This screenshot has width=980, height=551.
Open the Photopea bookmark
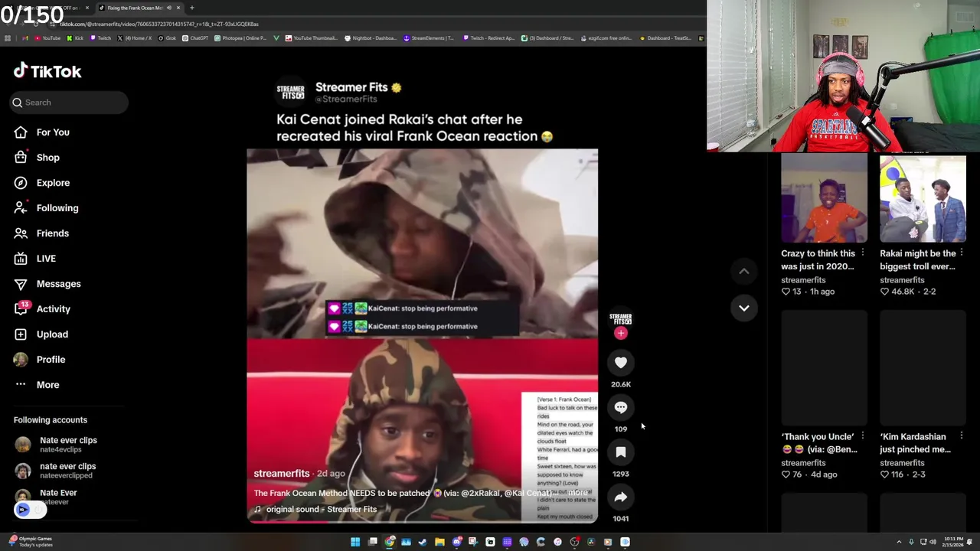point(240,38)
